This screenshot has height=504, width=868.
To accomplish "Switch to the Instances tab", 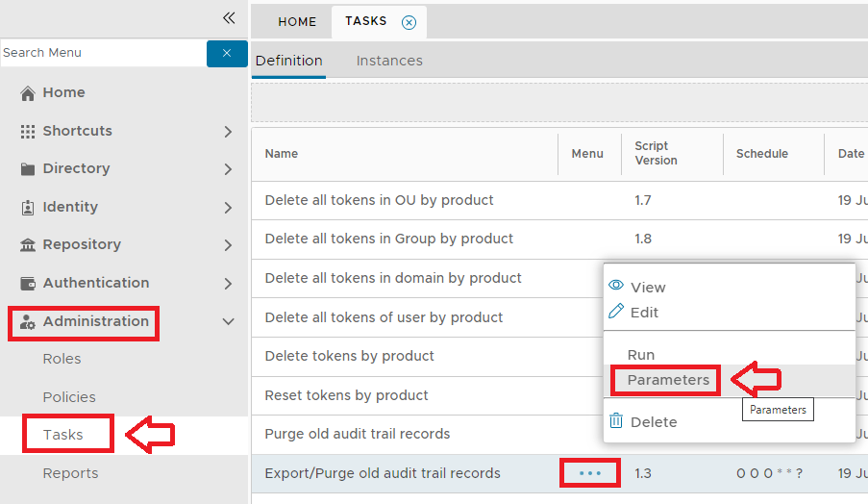I will (x=389, y=61).
